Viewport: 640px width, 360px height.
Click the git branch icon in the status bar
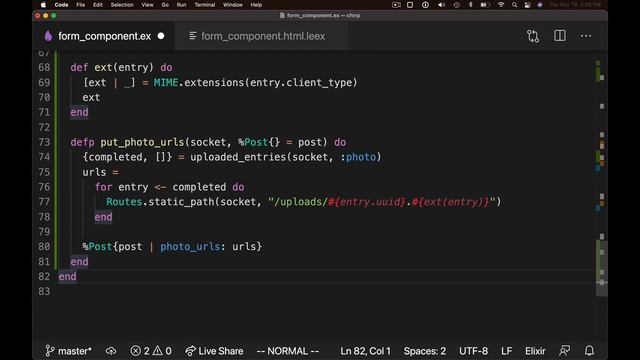(x=49, y=351)
